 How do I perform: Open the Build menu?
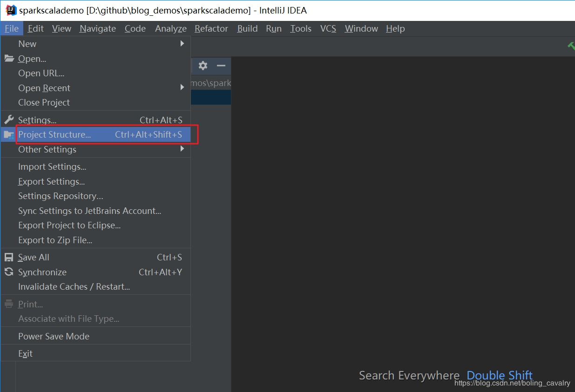(x=247, y=28)
